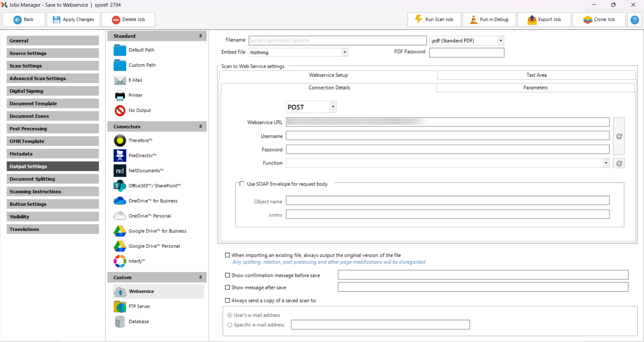Enable Use SOAP Envelope for request body
Viewport: 644px width, 342px height.
[x=242, y=184]
